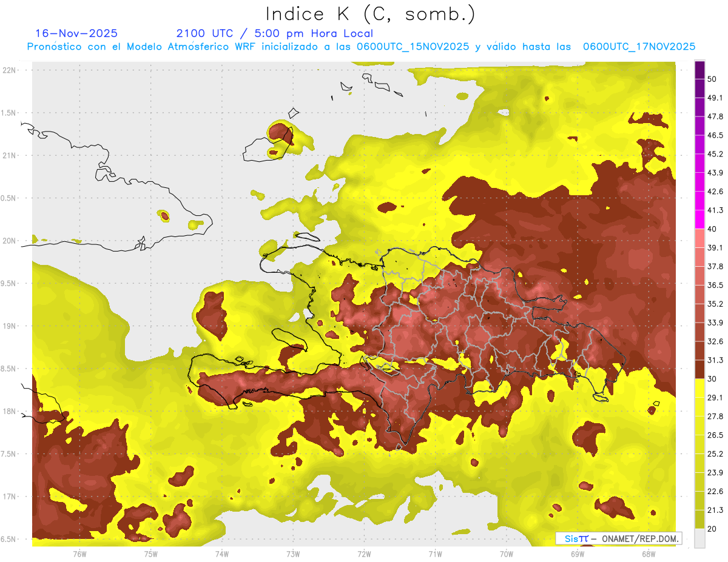
Task: Click the colorbar value "40"
Action: [x=712, y=229]
